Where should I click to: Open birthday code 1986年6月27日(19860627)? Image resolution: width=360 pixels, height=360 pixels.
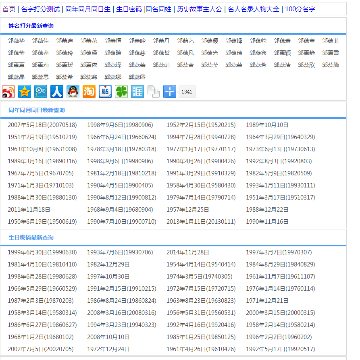pos(42,325)
